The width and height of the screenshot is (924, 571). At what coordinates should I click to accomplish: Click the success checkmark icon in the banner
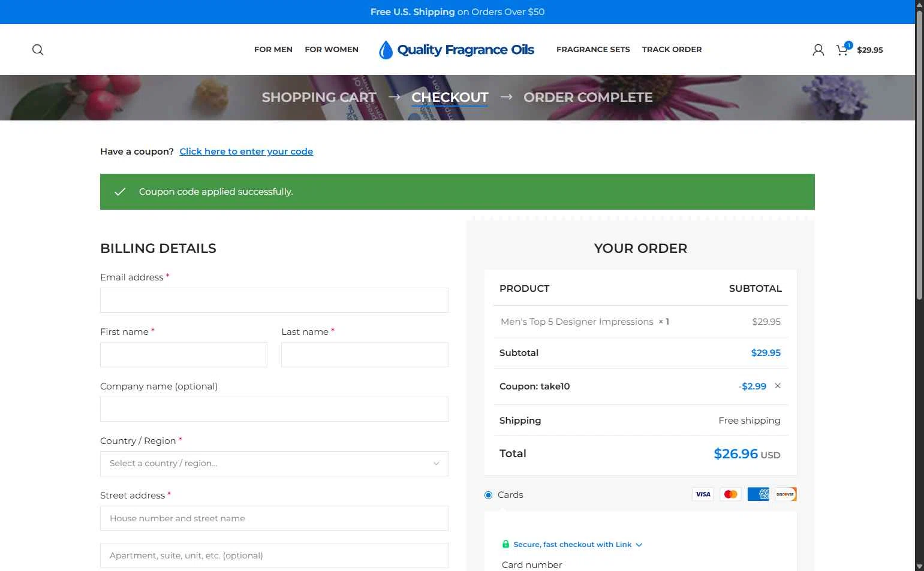tap(120, 192)
